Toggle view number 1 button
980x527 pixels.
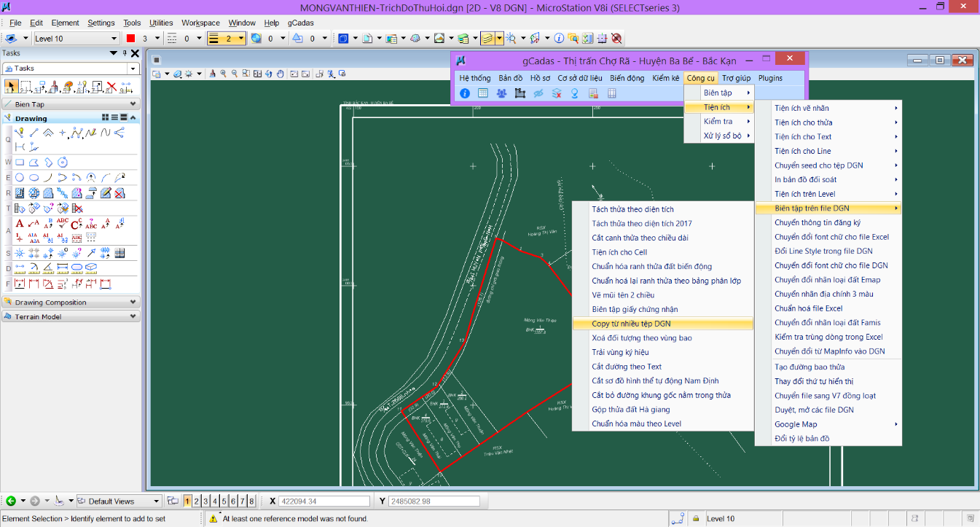point(188,501)
